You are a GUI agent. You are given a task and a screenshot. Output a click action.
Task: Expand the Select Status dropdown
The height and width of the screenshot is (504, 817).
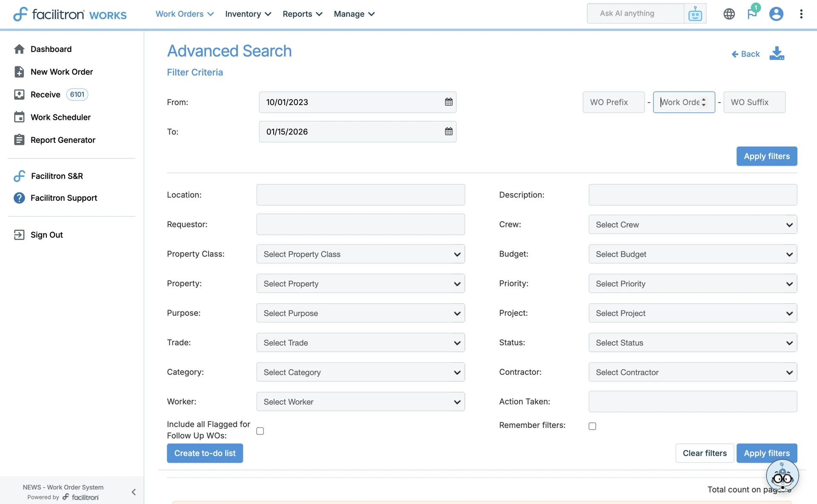pos(692,343)
